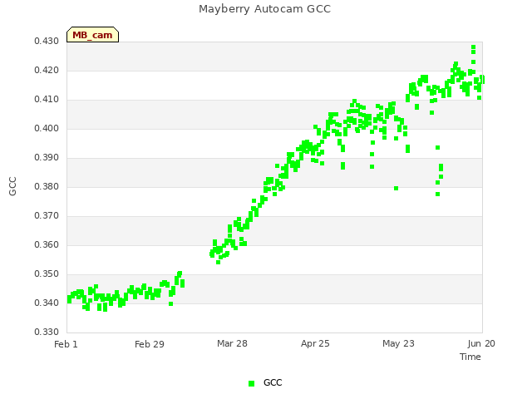This screenshot has width=532, height=399.
Task: Select the Jun 20 x-axis label
Action: (481, 343)
